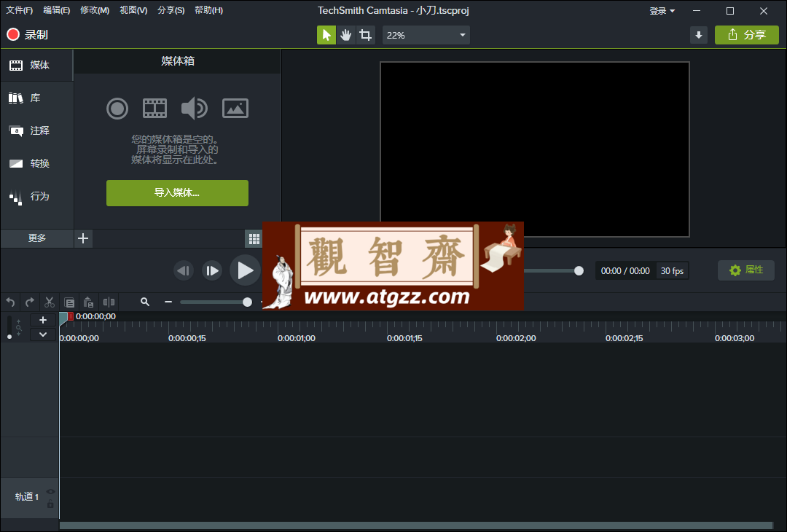The image size is (787, 532).
Task: Click the timeline zoom slider handle
Action: point(248,302)
